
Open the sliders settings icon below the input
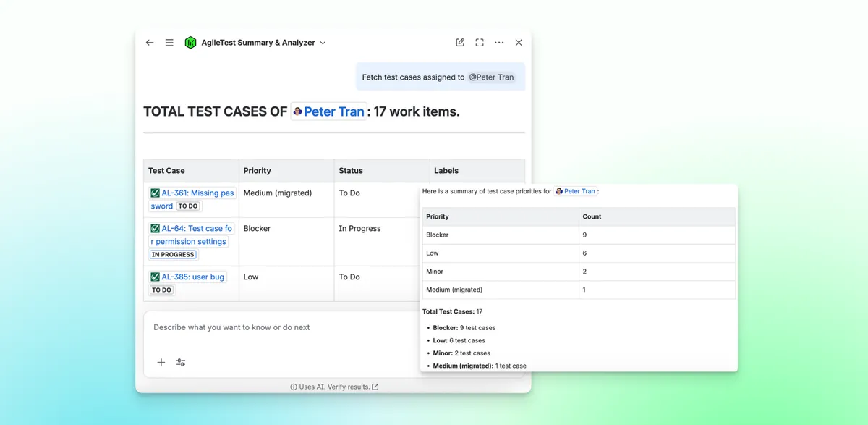(181, 363)
